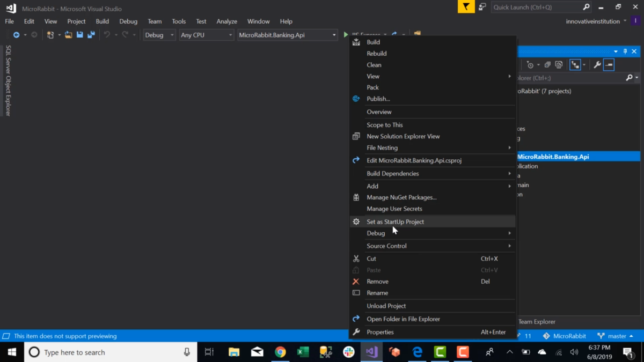This screenshot has width=644, height=362.
Task: Open Visual Studio from the taskbar
Action: pyautogui.click(x=371, y=352)
